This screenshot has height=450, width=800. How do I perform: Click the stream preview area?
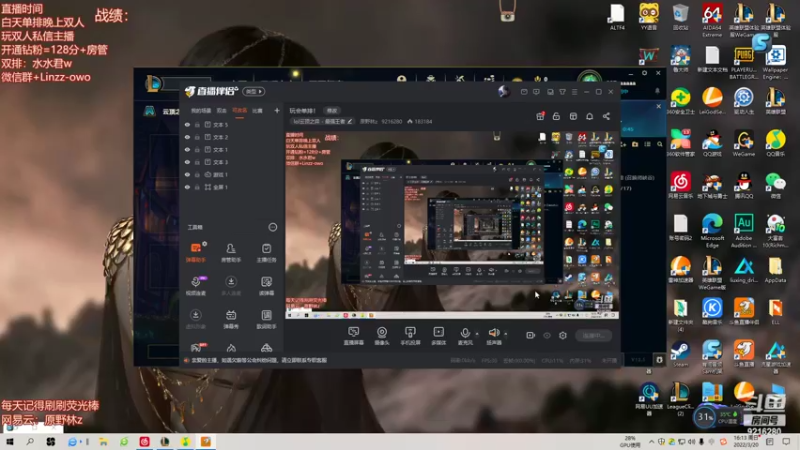pyautogui.click(x=452, y=225)
